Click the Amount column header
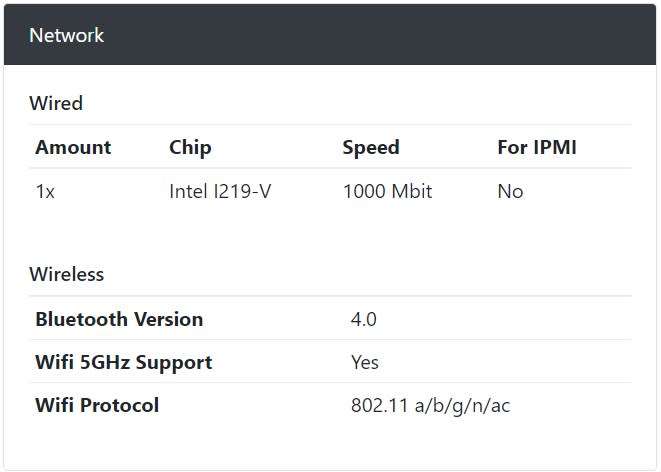The width and height of the screenshot is (661, 472). tap(73, 147)
